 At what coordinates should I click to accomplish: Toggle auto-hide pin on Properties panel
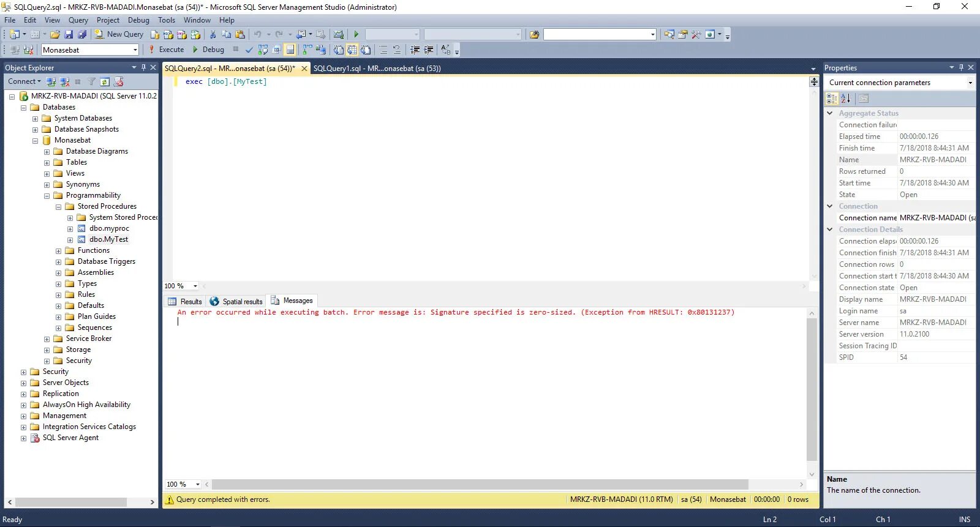pos(961,67)
